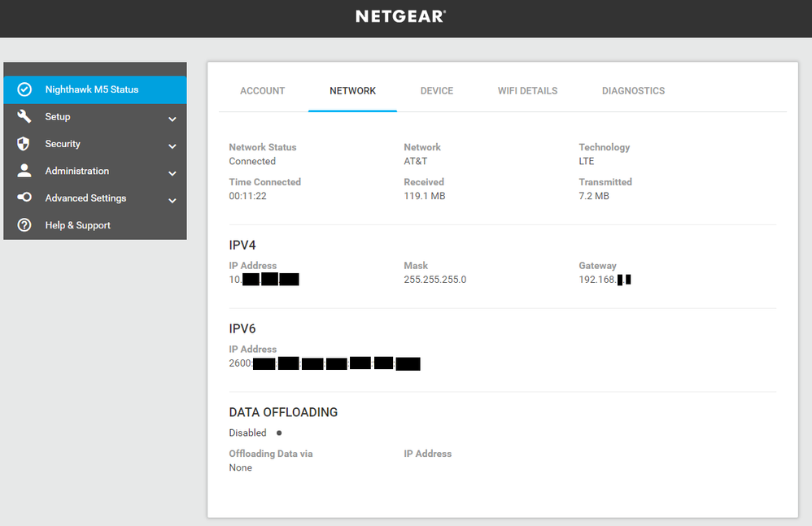Expand the Advanced Settings chevron
This screenshot has width=812, height=526.
pyautogui.click(x=172, y=201)
